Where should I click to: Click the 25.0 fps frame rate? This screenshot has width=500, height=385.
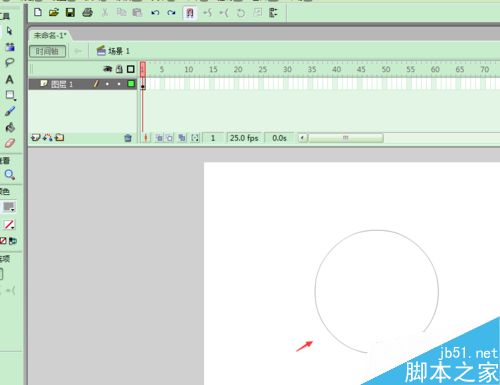click(244, 138)
